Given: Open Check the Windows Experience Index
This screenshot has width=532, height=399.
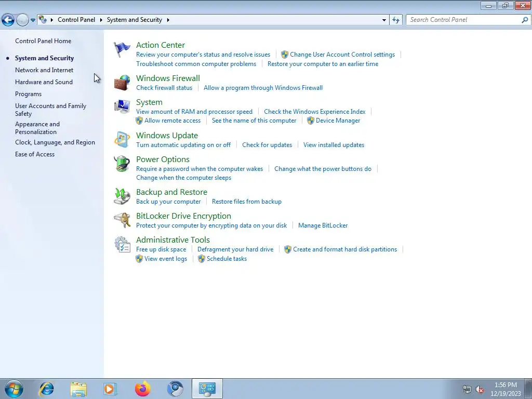Looking at the screenshot, I should pos(314,112).
